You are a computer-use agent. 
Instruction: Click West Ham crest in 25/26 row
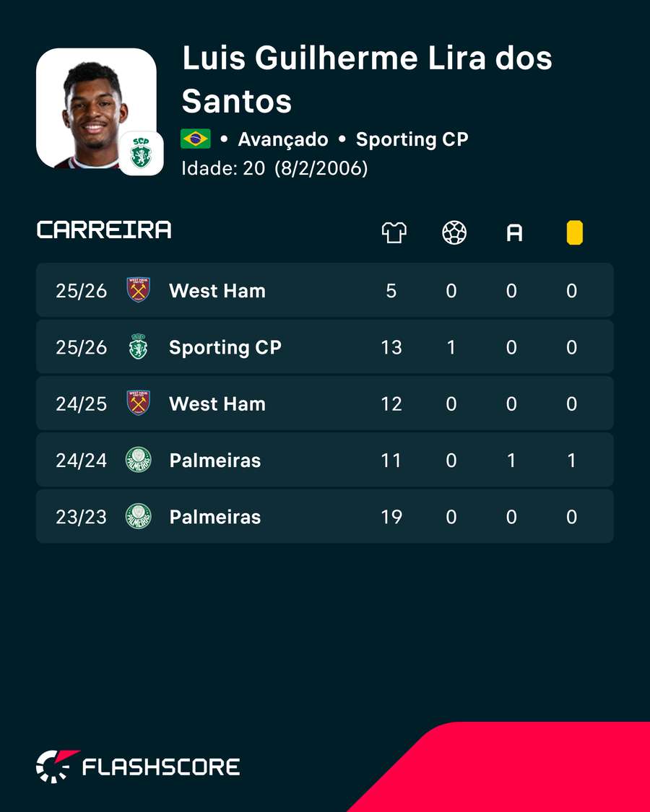(x=139, y=290)
